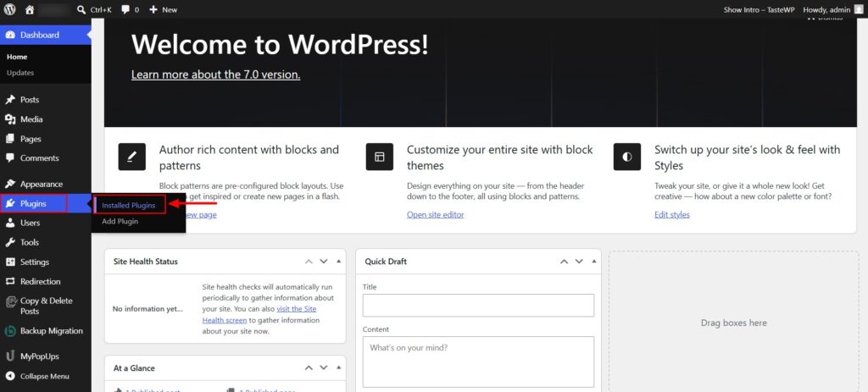This screenshot has width=868, height=392.
Task: Open the Updates submenu under Dashboard
Action: pyautogui.click(x=20, y=73)
